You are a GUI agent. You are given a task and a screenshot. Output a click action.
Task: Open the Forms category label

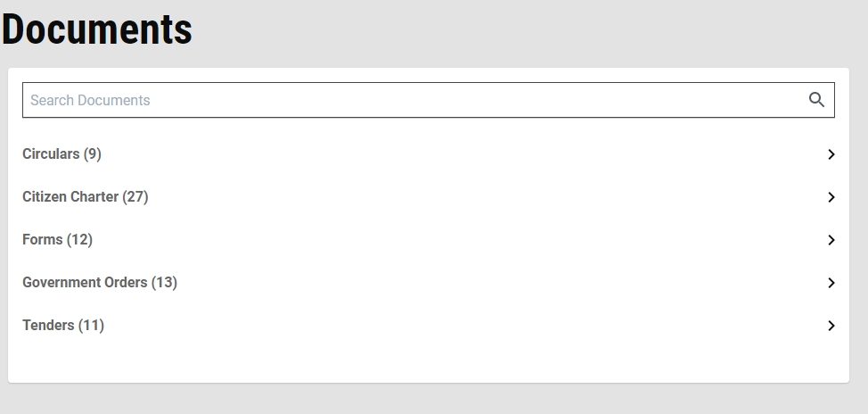[x=42, y=239]
